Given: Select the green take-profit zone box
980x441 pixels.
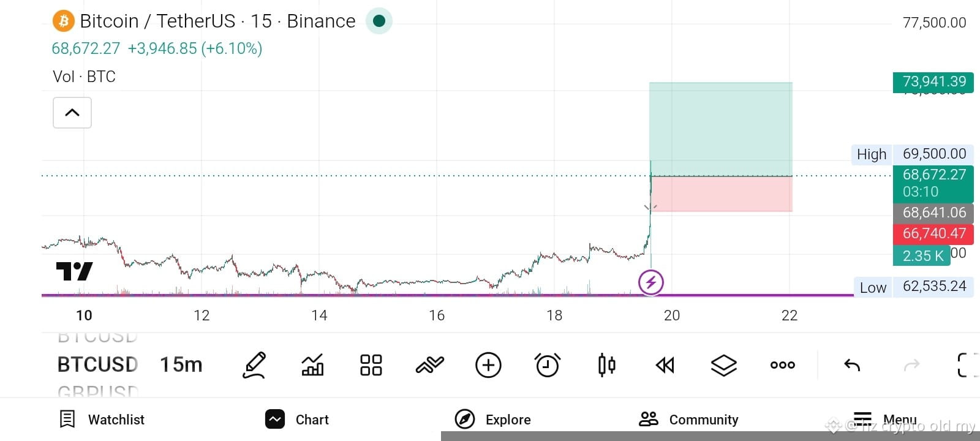Looking at the screenshot, I should (721, 129).
